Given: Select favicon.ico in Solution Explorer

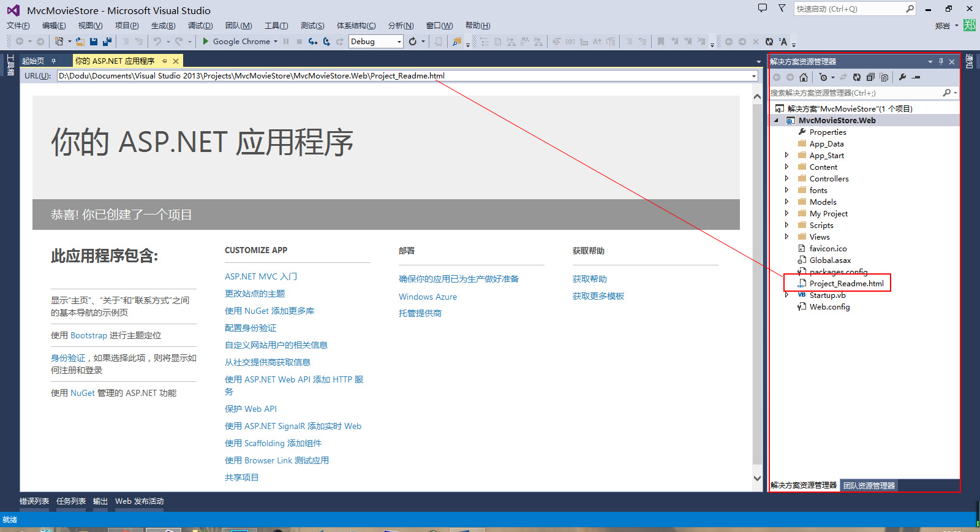Looking at the screenshot, I should tap(828, 248).
